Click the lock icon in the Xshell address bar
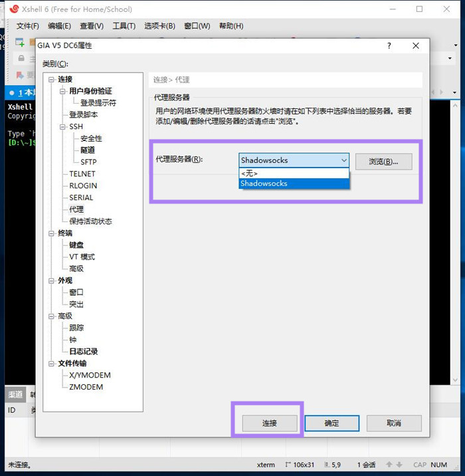This screenshot has width=465, height=476. [21, 58]
